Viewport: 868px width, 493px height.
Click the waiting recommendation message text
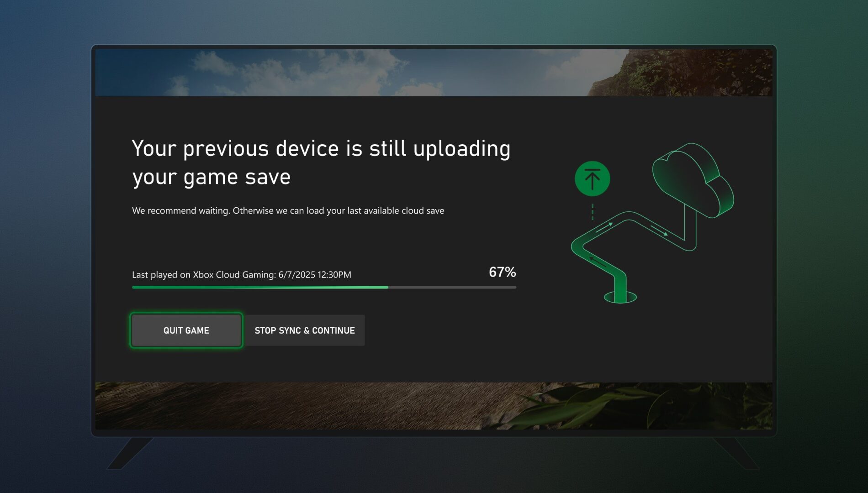point(288,211)
